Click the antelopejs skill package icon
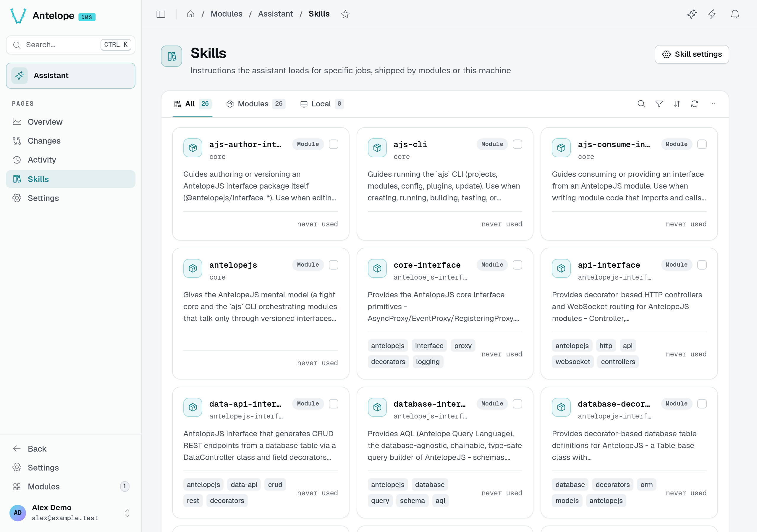757x532 pixels. coord(193,268)
